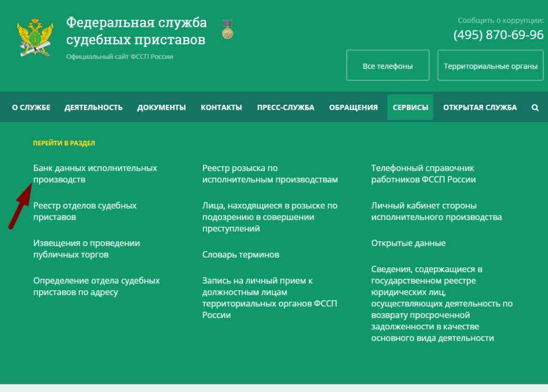Open 'Извещения о проведении публичных торгов'
The width and height of the screenshot is (548, 392).
[x=86, y=248]
